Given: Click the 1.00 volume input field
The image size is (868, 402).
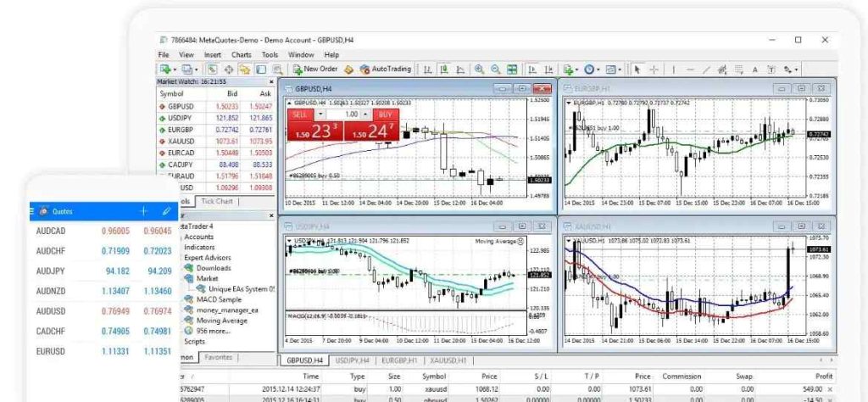Looking at the screenshot, I should (343, 114).
